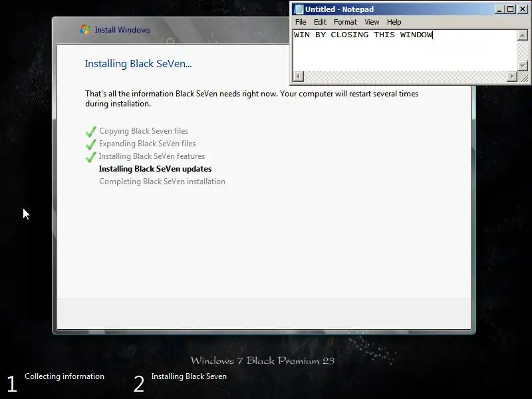Open the File menu in Notepad

[x=301, y=22]
